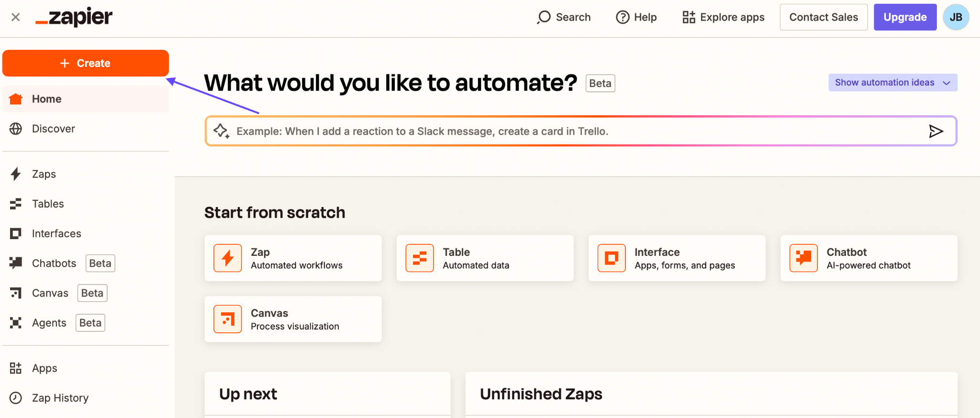Viewport: 980px width, 418px height.
Task: Open the Home menu item
Action: (x=86, y=99)
